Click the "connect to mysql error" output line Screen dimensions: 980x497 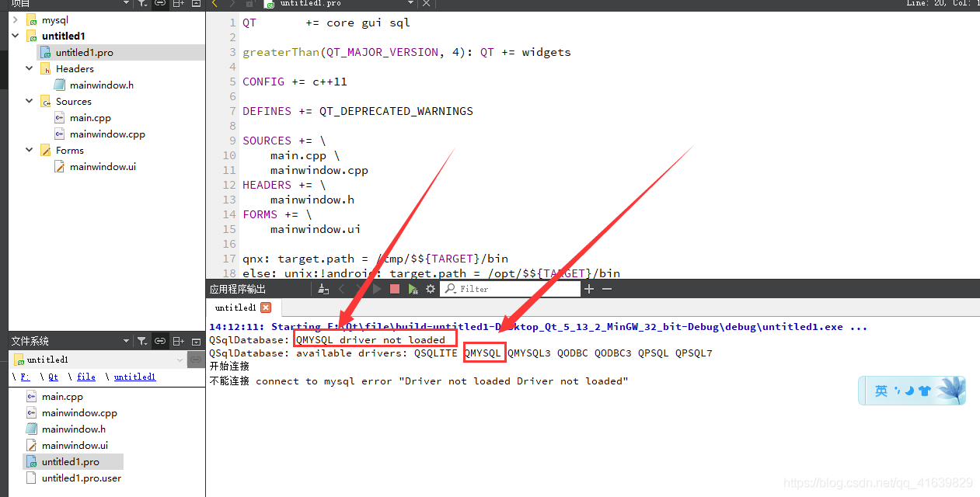point(418,381)
